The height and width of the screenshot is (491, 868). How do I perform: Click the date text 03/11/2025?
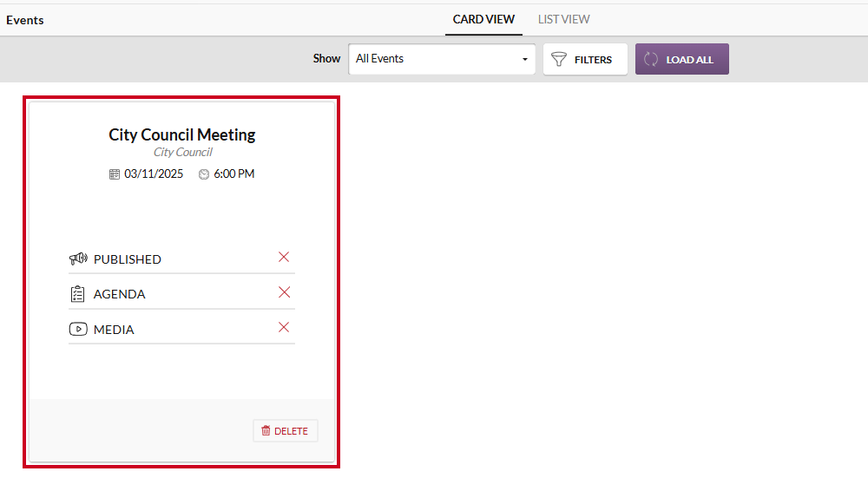tap(154, 173)
